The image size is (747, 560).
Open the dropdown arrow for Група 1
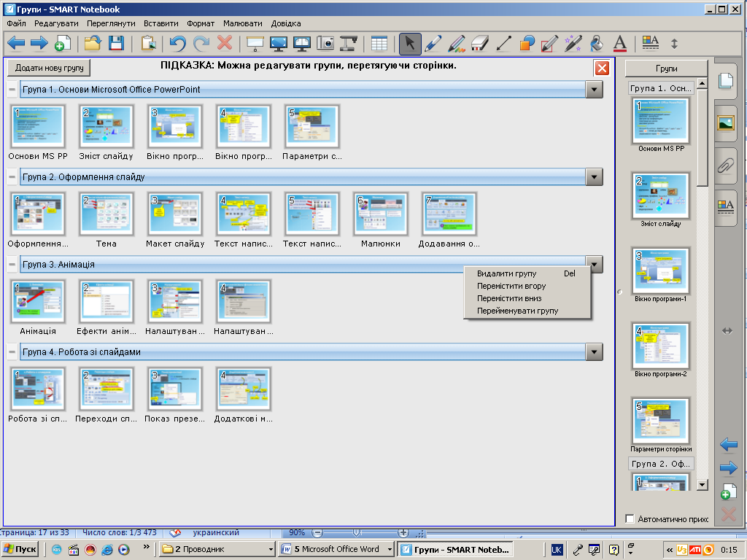594,89
